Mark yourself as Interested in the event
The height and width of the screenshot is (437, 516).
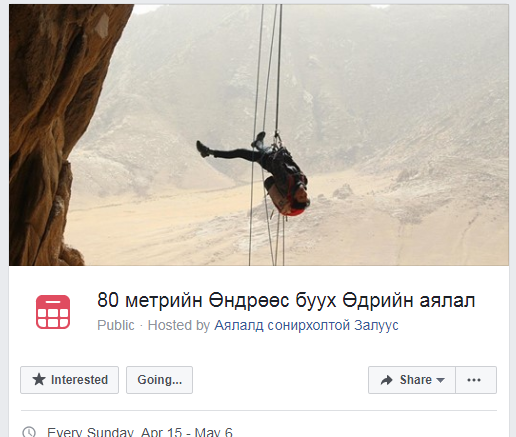point(69,380)
